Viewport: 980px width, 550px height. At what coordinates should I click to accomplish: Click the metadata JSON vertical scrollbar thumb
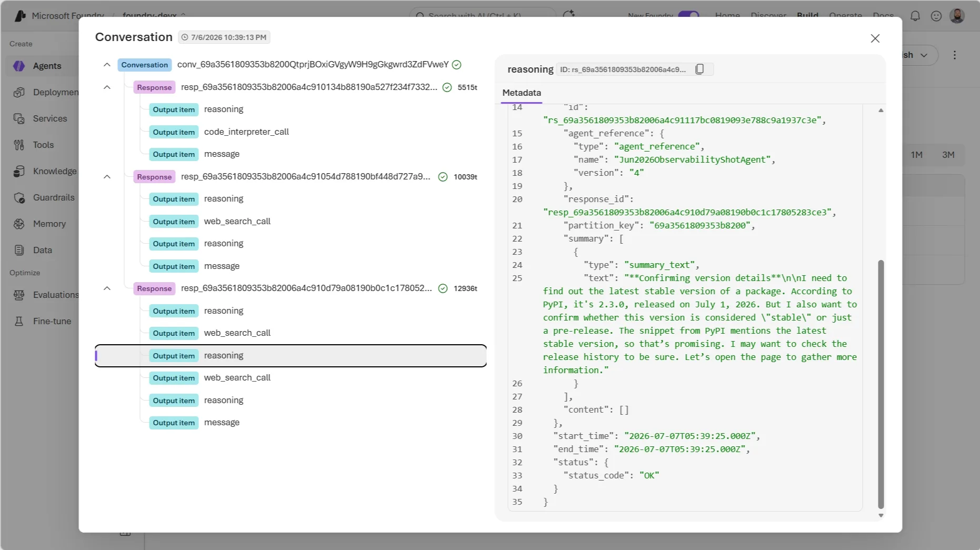pos(881,384)
